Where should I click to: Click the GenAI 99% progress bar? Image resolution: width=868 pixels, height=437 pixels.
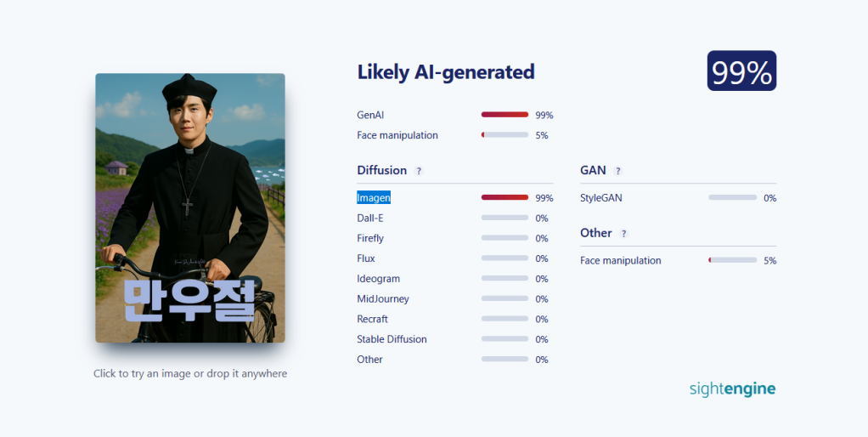pos(504,115)
